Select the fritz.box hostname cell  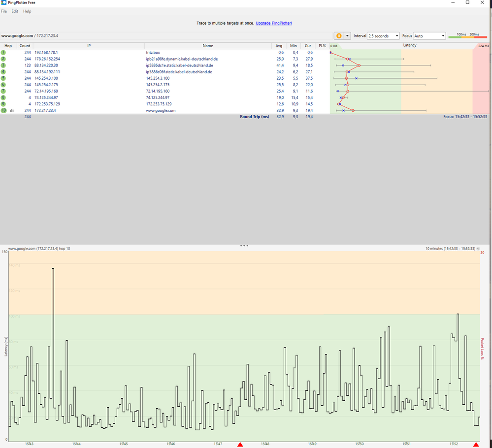[x=153, y=52]
